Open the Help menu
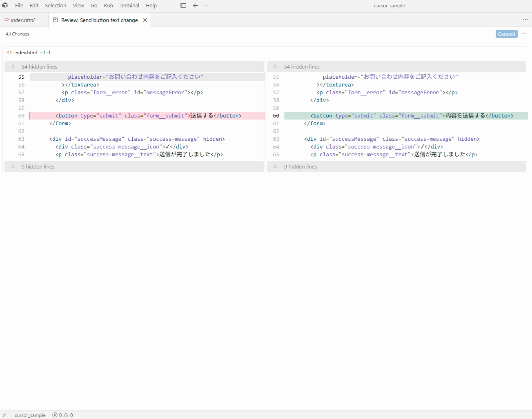The image size is (532, 419). pyautogui.click(x=151, y=6)
